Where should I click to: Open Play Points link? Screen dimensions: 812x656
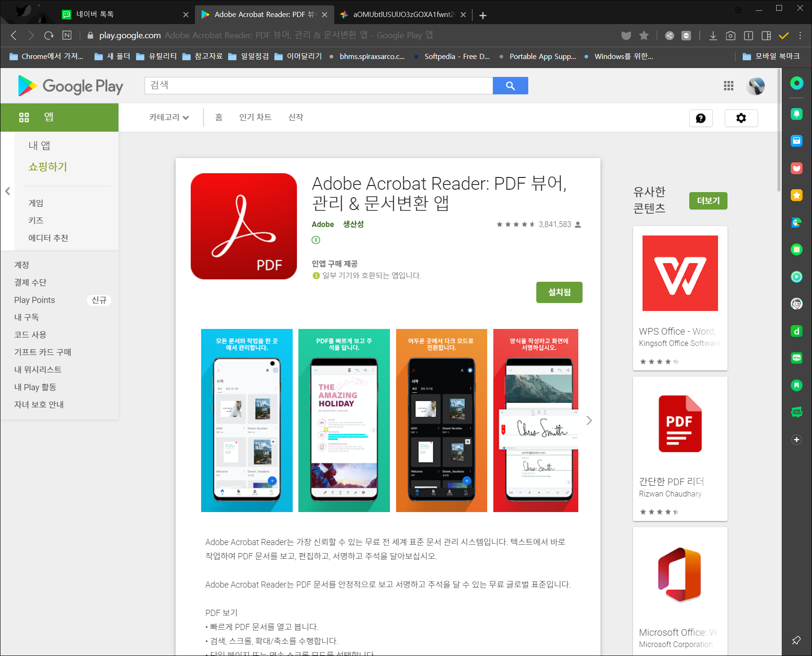pyautogui.click(x=34, y=300)
